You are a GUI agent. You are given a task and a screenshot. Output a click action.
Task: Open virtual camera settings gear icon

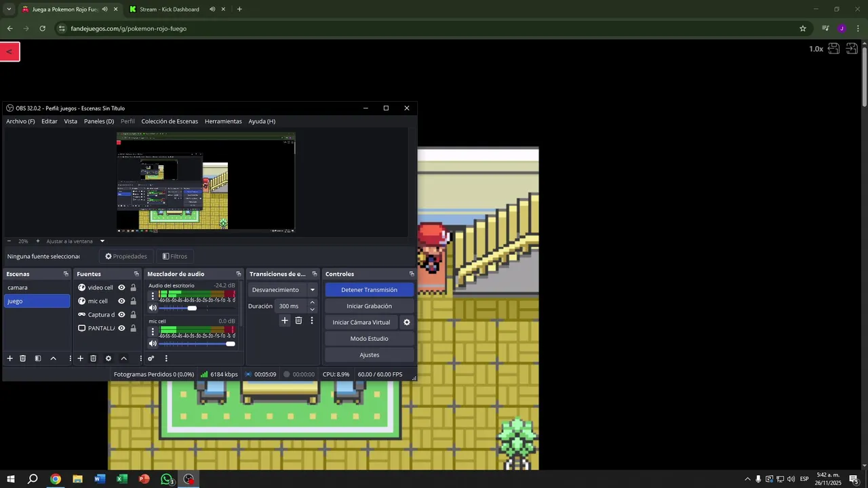click(x=407, y=323)
